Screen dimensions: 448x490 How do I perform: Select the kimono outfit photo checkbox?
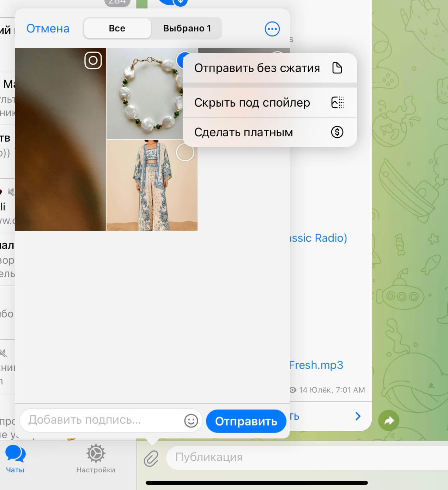pos(185,152)
